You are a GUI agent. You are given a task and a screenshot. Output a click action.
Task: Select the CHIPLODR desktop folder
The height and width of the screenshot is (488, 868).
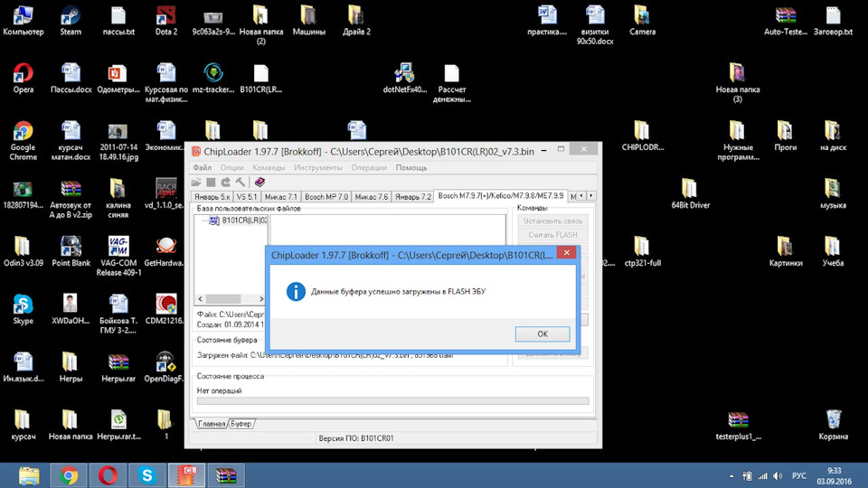click(642, 136)
